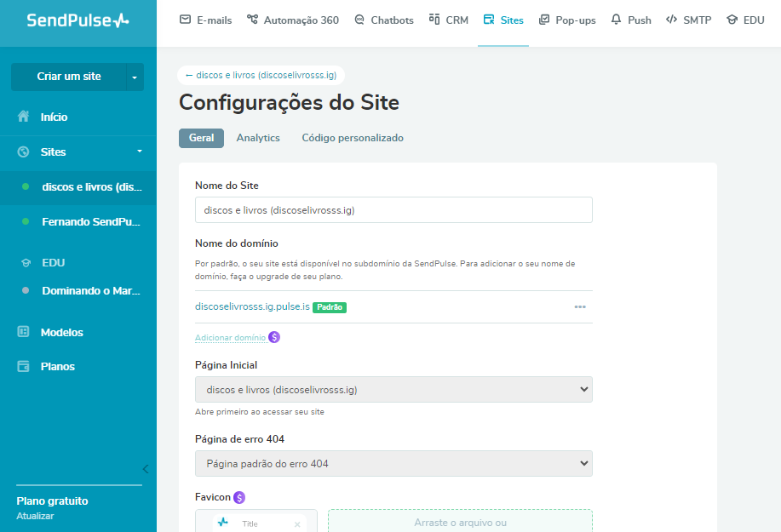Open the Criar um site dropdown arrow

(x=135, y=77)
